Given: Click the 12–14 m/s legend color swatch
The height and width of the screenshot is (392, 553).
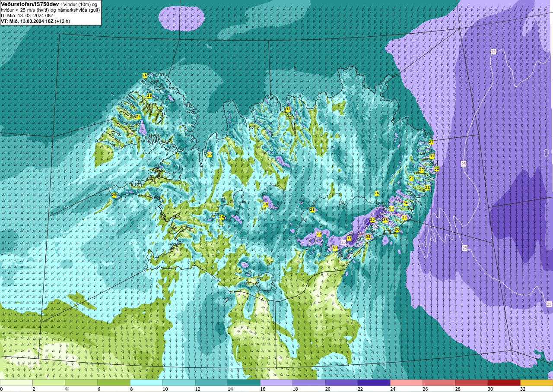Looking at the screenshot, I should click(211, 383).
